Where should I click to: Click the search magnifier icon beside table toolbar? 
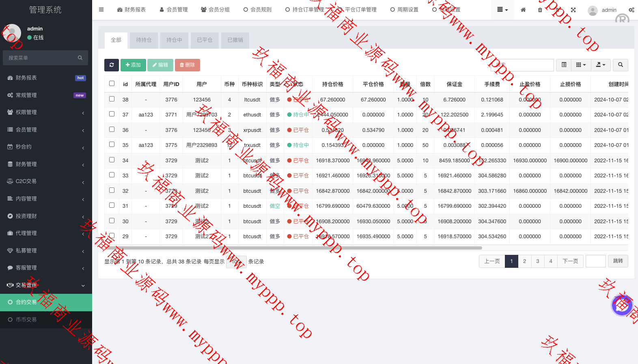620,65
